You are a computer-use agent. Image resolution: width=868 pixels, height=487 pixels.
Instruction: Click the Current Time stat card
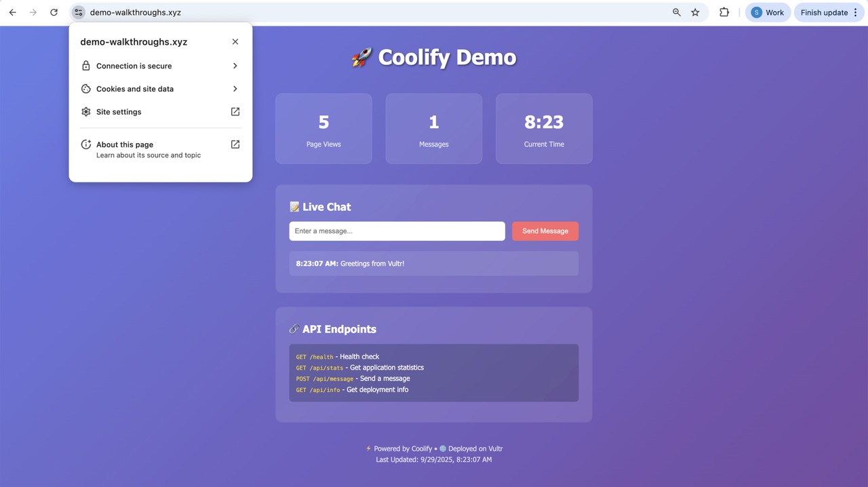click(544, 129)
